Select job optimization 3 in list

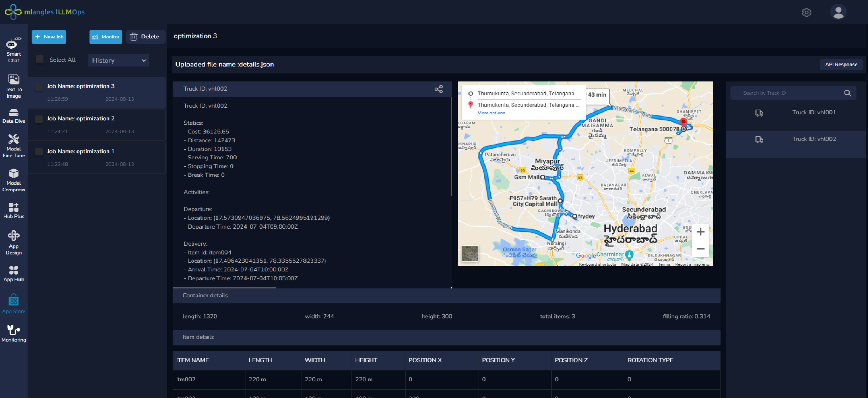point(97,93)
